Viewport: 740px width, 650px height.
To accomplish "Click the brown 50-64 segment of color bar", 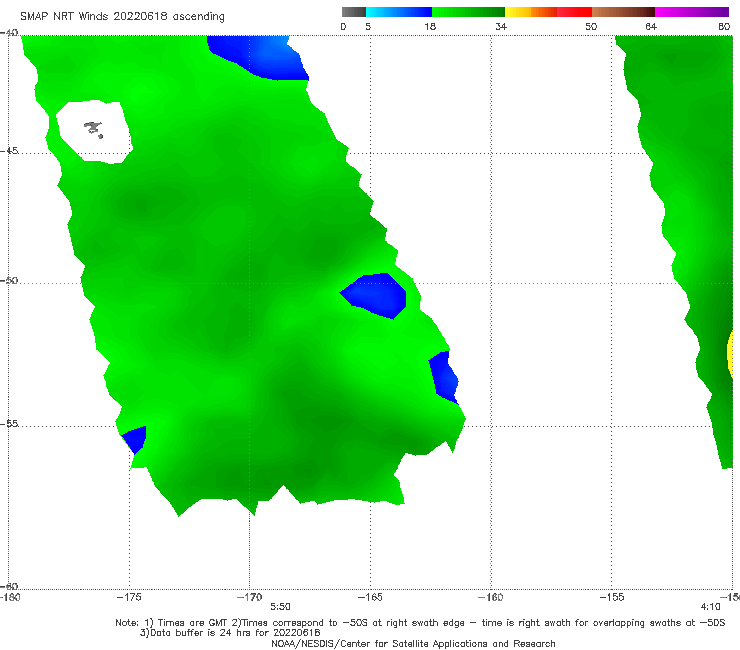I will [623, 12].
